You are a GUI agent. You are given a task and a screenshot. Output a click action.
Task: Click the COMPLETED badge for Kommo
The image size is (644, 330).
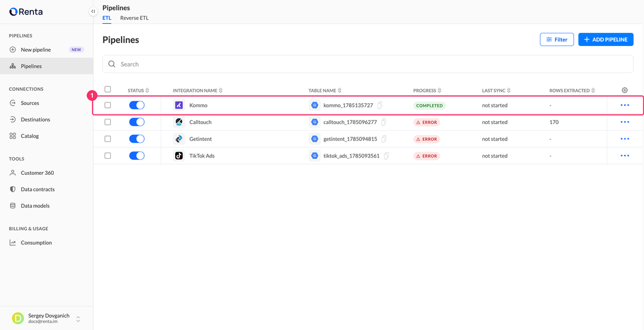click(x=429, y=106)
